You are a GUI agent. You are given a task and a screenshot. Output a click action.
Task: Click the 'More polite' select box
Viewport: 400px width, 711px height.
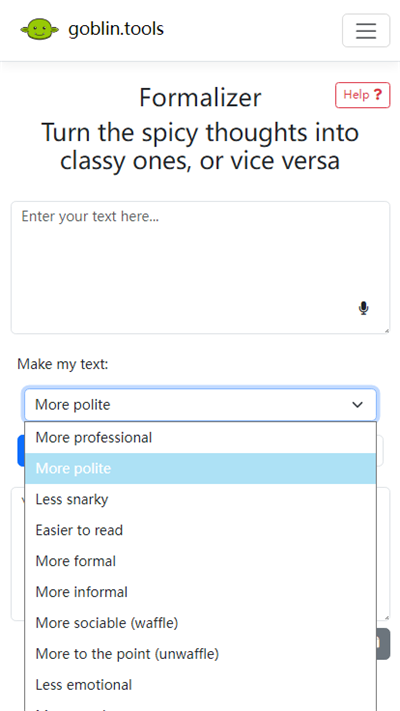tap(200, 404)
